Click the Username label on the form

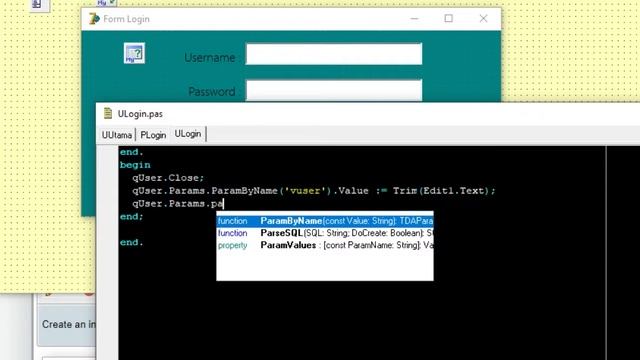209,58
